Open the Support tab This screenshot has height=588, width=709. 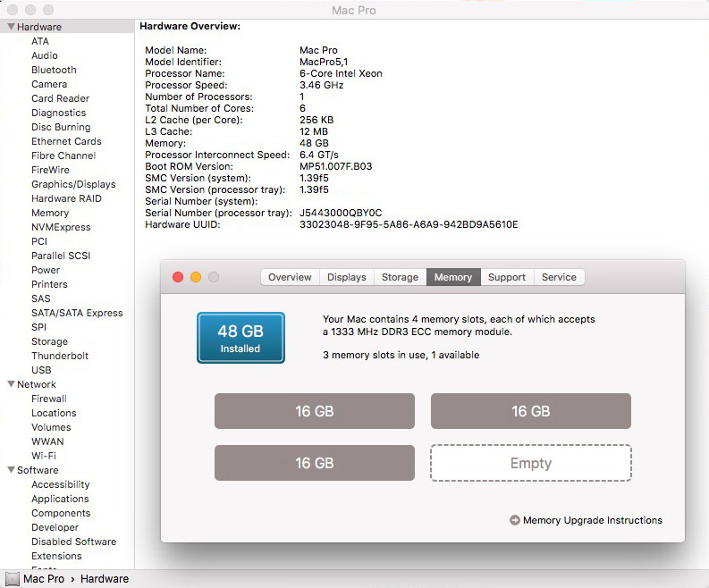507,277
